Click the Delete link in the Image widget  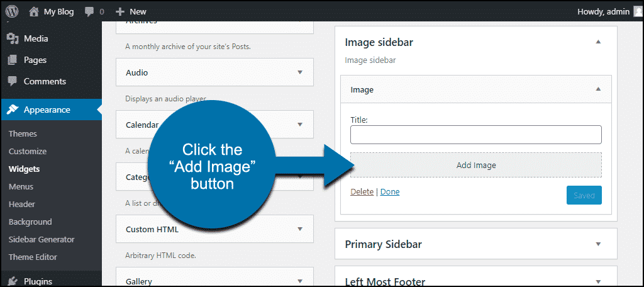(362, 191)
